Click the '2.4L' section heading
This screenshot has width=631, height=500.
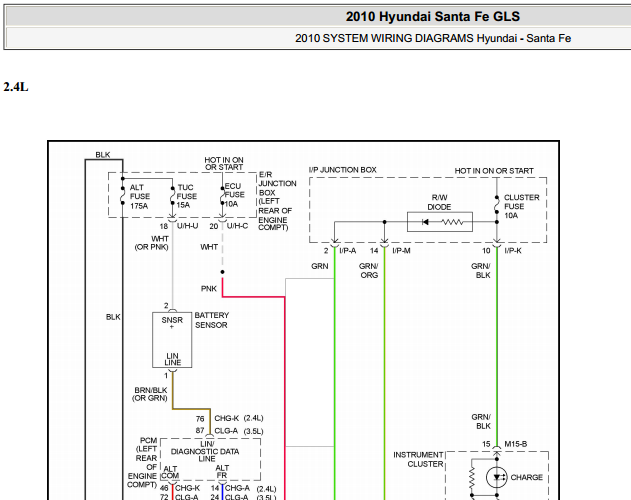pos(16,87)
